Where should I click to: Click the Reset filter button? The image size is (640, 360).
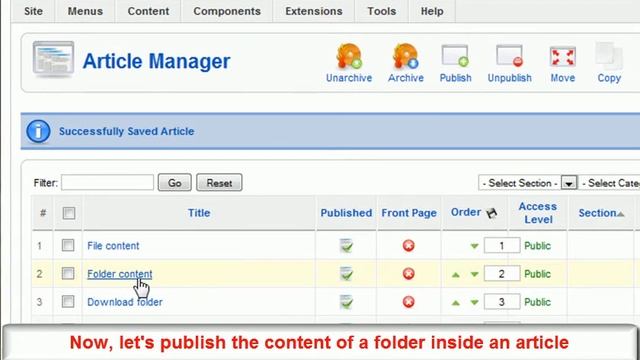click(x=219, y=182)
